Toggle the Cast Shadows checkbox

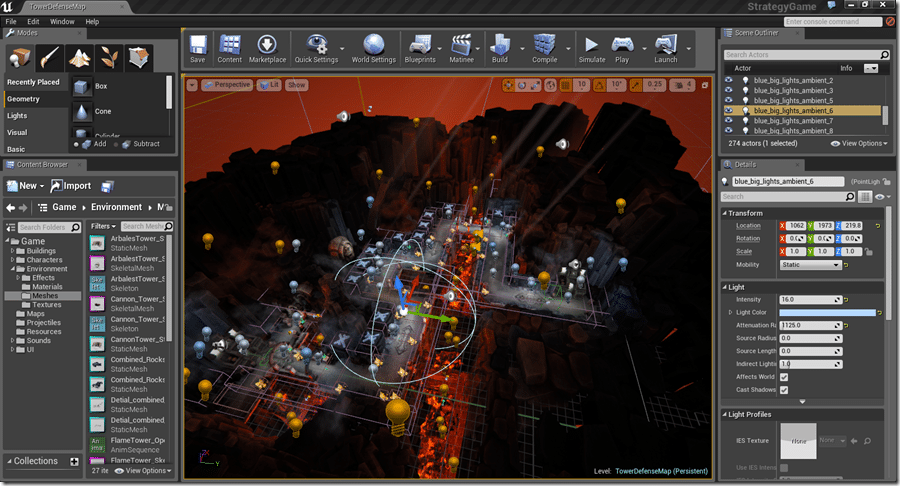[784, 390]
